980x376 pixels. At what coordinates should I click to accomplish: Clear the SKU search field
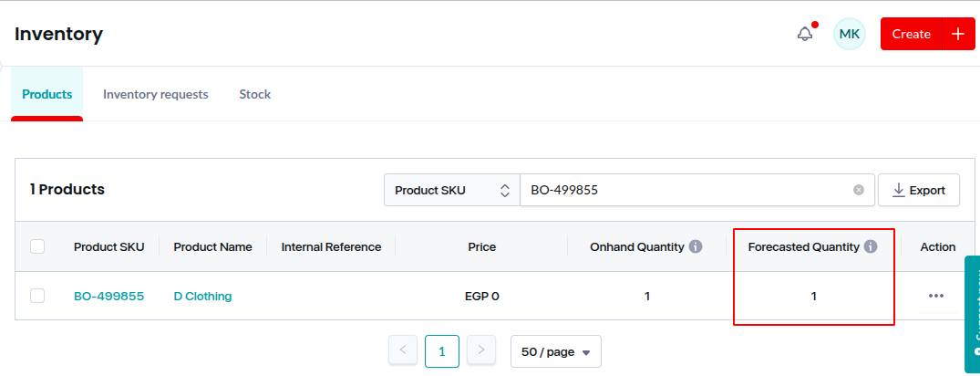point(859,190)
